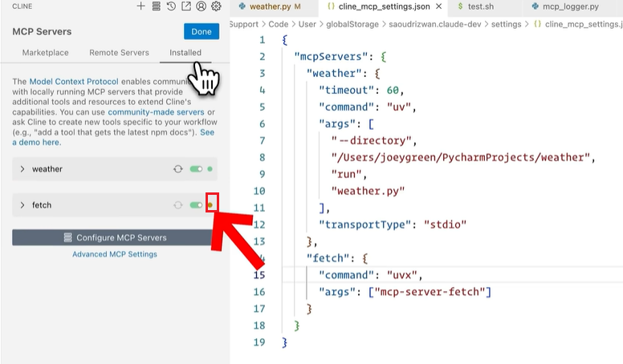Screen dimensions: 623x364
Task: Open the Cline settings gear icon
Action: click(x=216, y=6)
